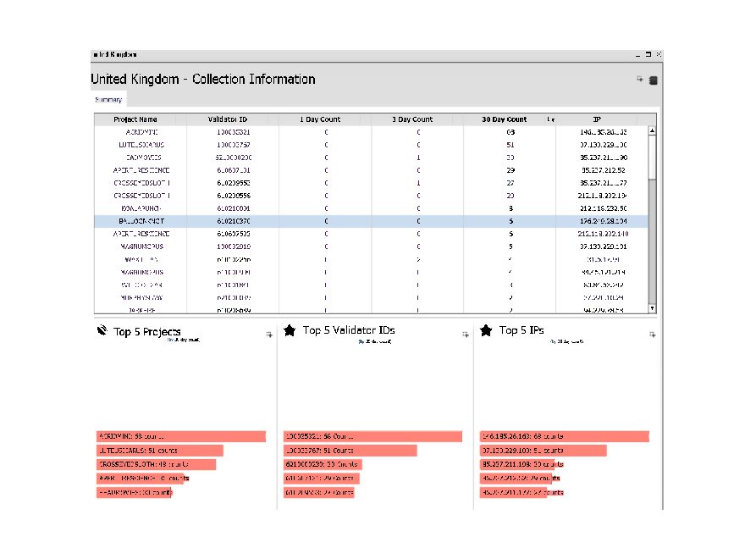
Task: Click the IP column header
Action: pyautogui.click(x=597, y=119)
